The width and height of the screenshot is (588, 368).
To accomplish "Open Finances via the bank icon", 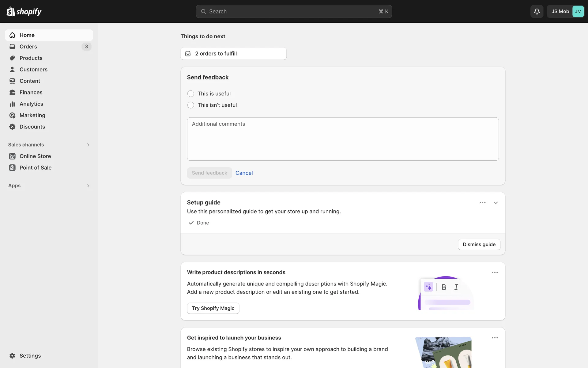I will [12, 92].
